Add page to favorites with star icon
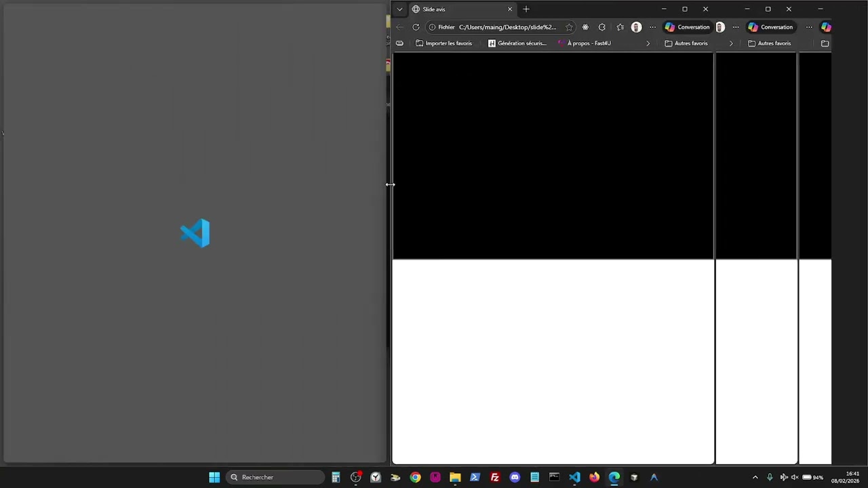 [569, 27]
